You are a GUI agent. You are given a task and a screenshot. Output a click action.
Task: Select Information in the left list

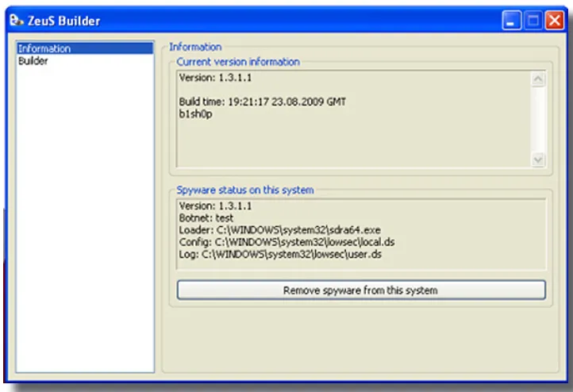point(85,48)
